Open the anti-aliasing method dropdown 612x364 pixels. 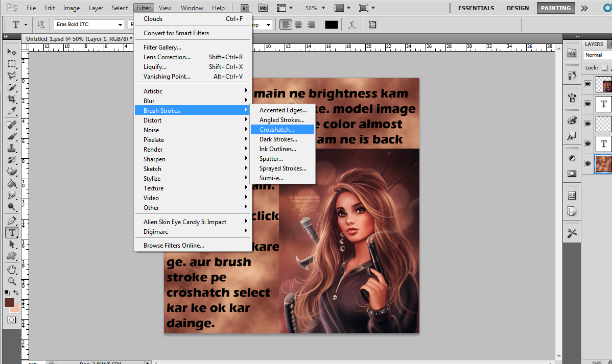click(x=269, y=25)
